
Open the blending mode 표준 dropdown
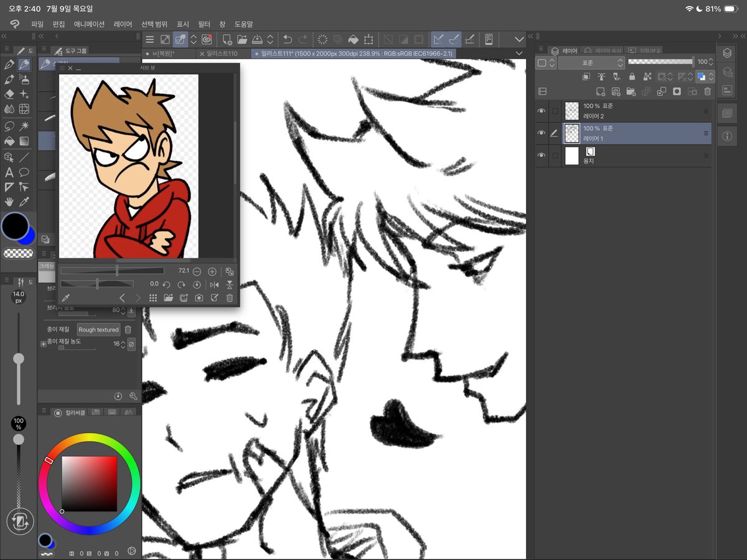(x=591, y=63)
